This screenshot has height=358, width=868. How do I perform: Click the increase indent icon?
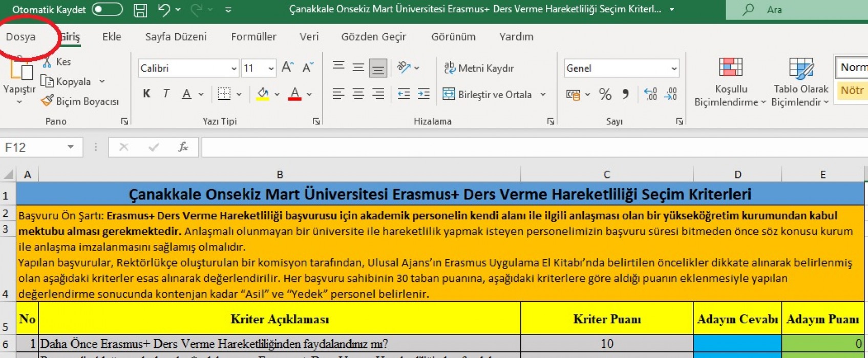[x=424, y=94]
